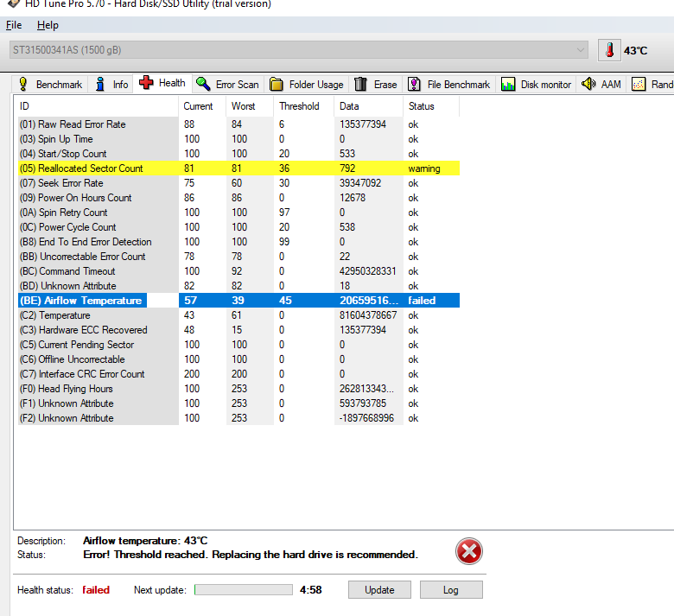Open the ST31500341AS drive dropdown
Viewport: 674px width, 616px height.
pos(299,50)
